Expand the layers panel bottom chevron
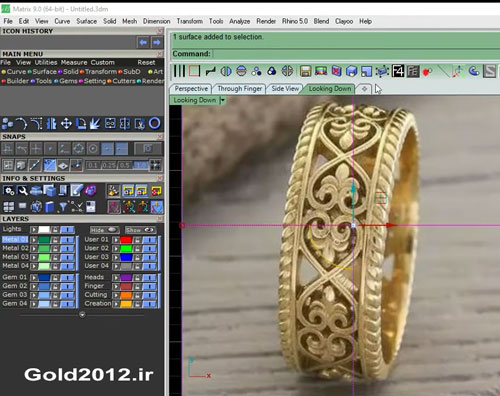The width and height of the screenshot is (500, 396). (x=82, y=314)
